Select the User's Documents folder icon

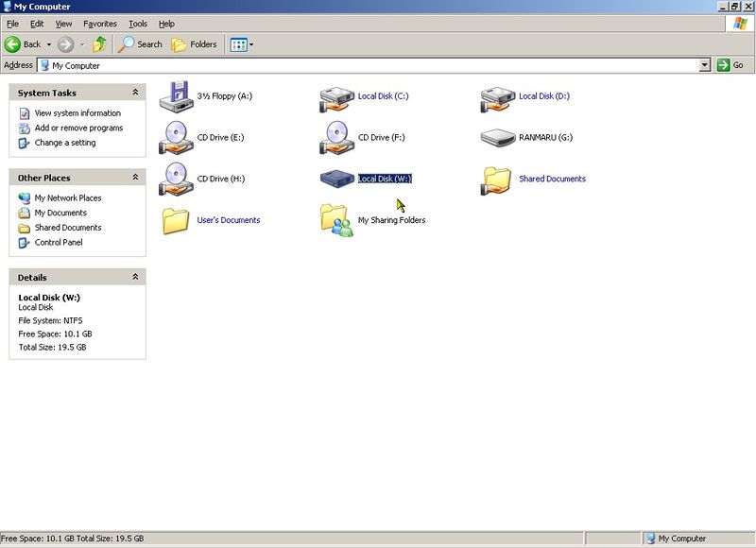pos(176,221)
